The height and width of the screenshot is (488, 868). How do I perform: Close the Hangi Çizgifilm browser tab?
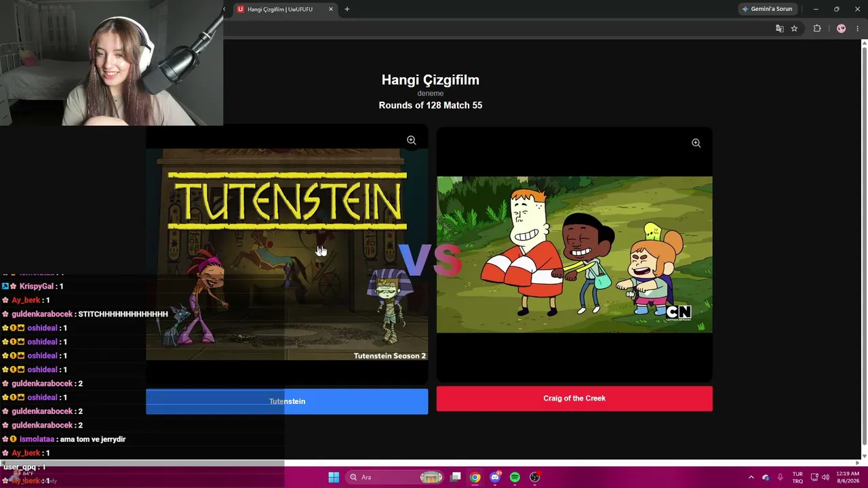pyautogui.click(x=331, y=9)
